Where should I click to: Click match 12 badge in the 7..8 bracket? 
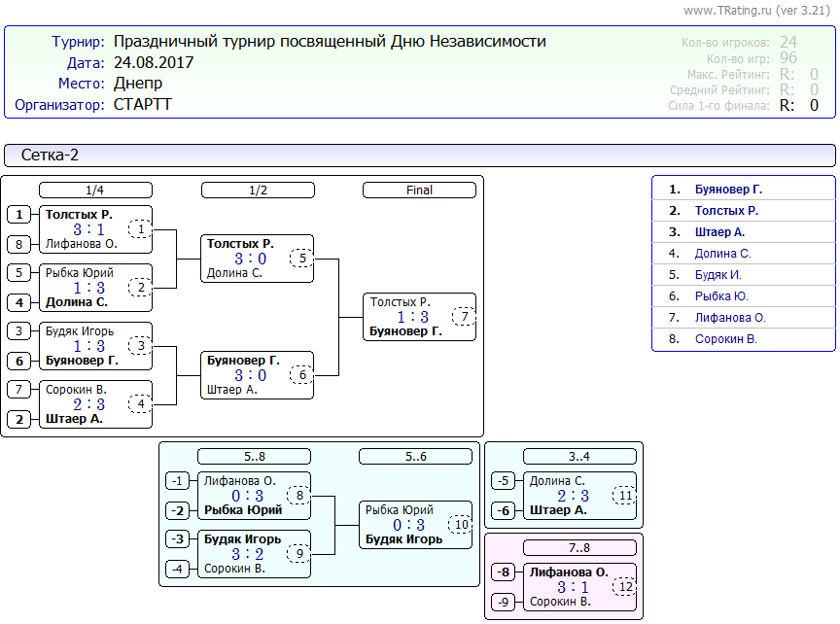click(x=624, y=587)
